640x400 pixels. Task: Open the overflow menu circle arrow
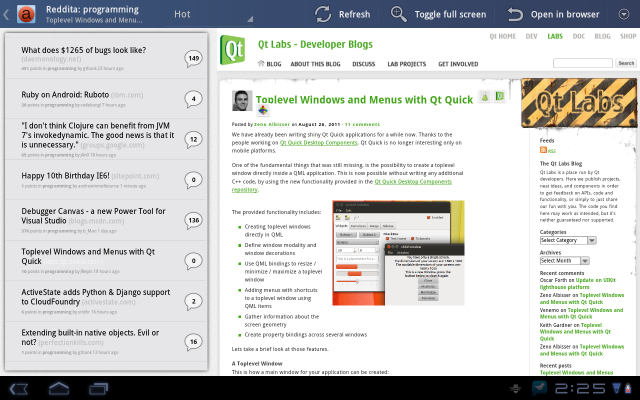624,14
